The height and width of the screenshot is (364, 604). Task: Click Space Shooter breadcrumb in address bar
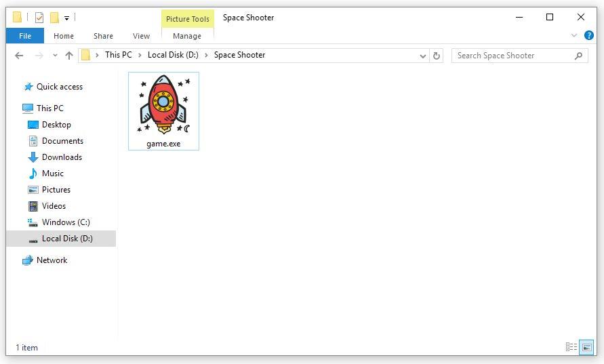tap(239, 55)
